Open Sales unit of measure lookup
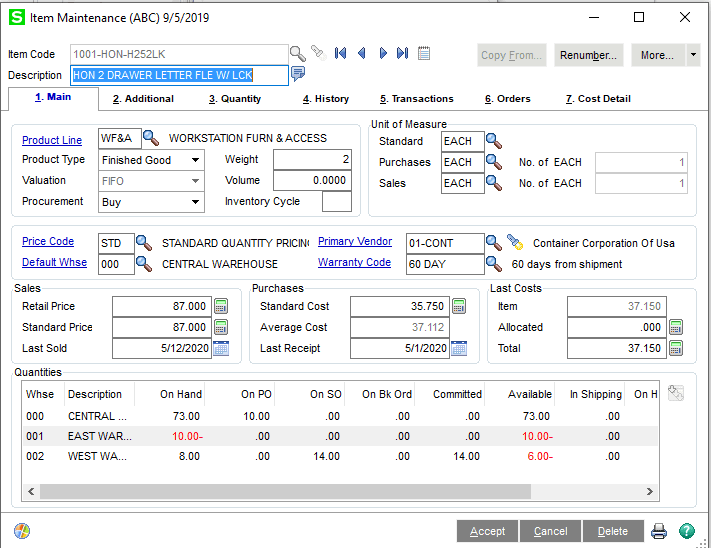711x548 pixels. 494,183
